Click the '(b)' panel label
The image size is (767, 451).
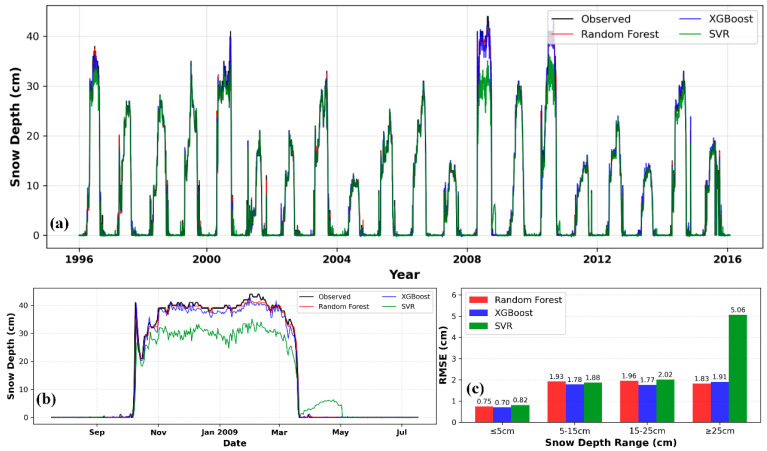tap(46, 399)
